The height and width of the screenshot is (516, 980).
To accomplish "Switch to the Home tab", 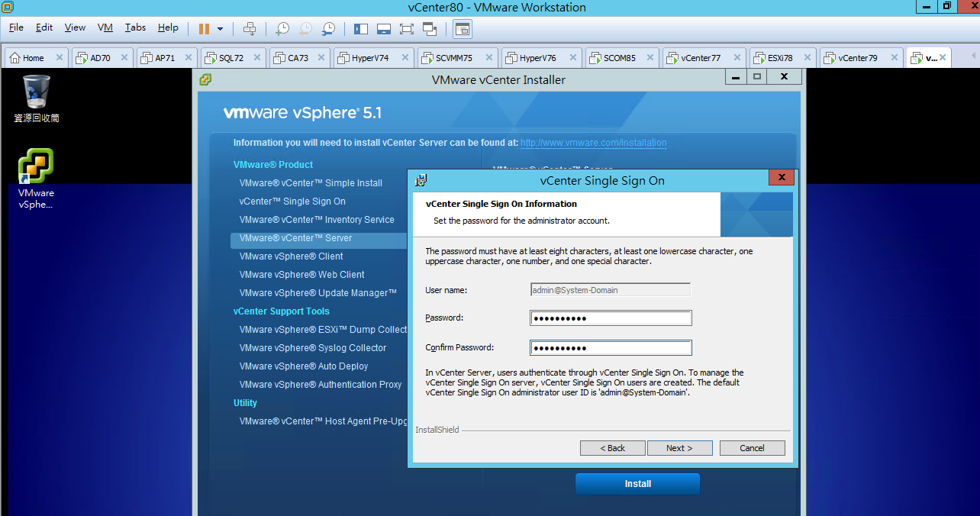I will click(x=33, y=58).
